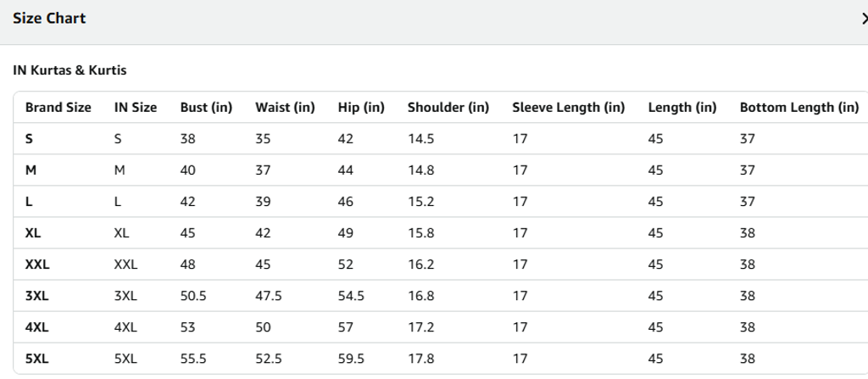Click the 5XL brand size row label
868x379 pixels.
(x=37, y=359)
